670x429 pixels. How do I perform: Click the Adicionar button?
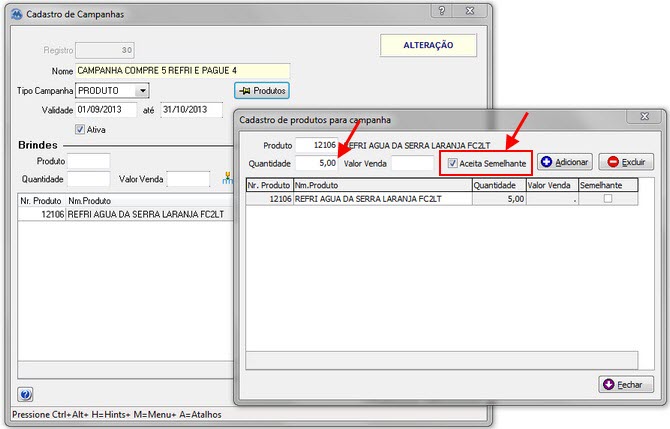(564, 162)
